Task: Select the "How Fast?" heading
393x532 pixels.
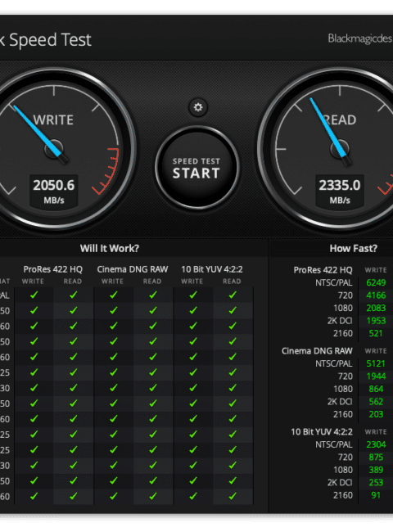Action: tap(354, 248)
